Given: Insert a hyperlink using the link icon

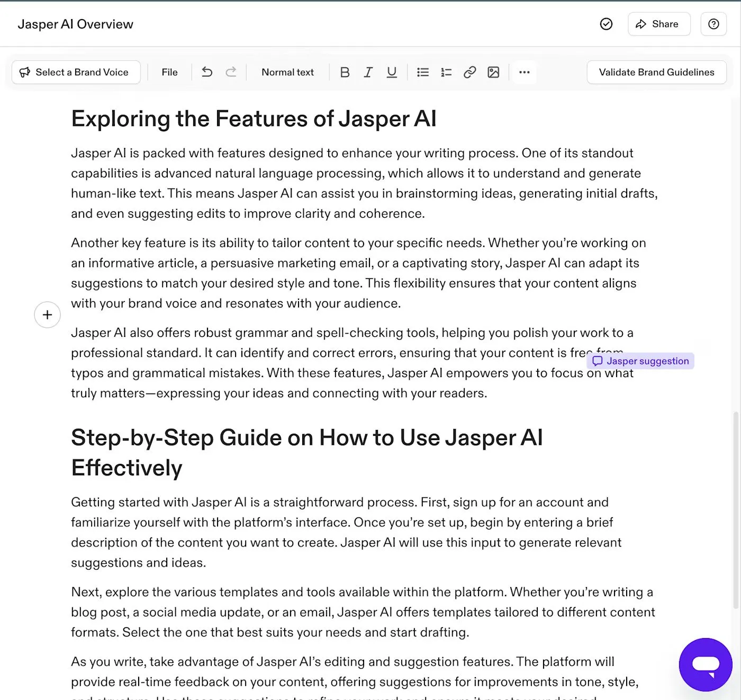Looking at the screenshot, I should [x=470, y=72].
